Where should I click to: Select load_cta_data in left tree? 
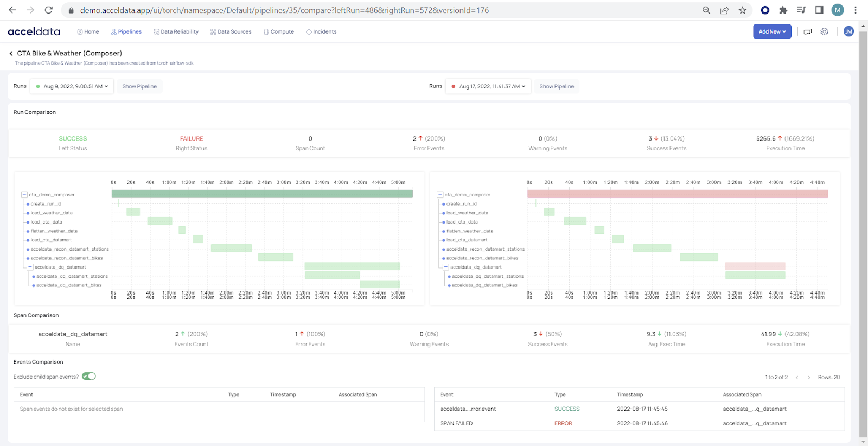(x=46, y=222)
